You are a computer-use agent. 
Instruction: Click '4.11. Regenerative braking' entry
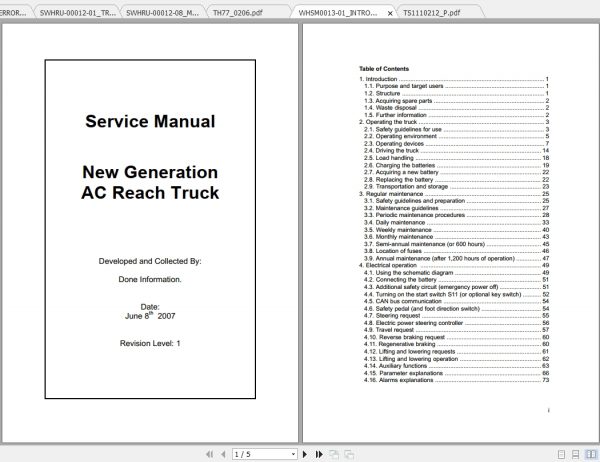coord(457,344)
